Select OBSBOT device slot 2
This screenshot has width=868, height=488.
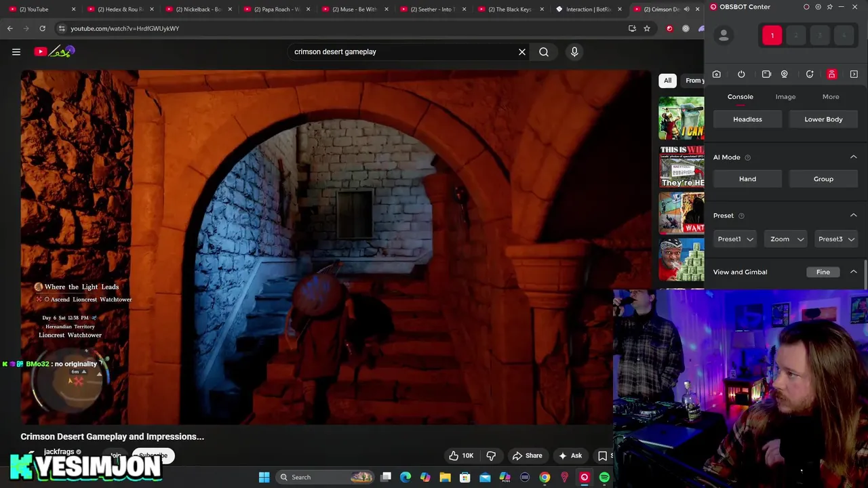(x=795, y=35)
